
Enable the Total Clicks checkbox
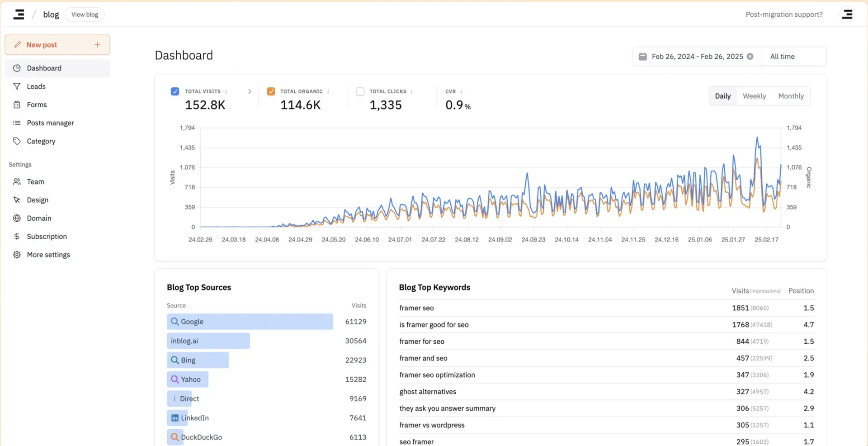click(360, 91)
